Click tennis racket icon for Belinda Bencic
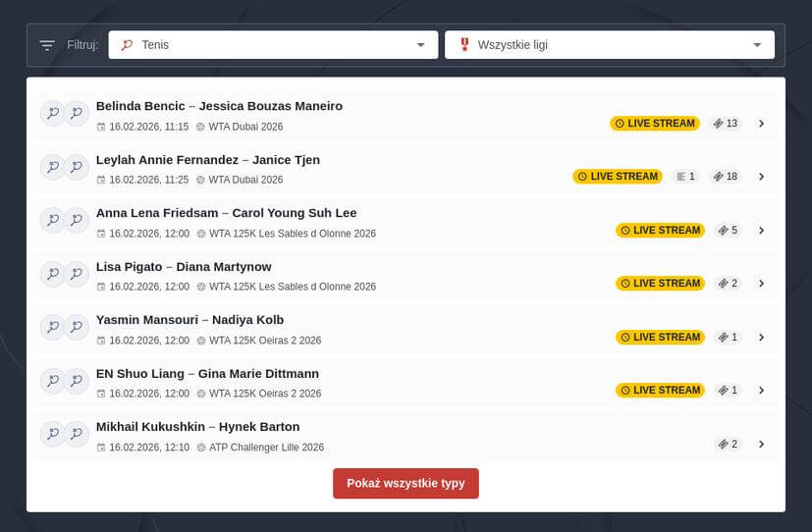 52,114
